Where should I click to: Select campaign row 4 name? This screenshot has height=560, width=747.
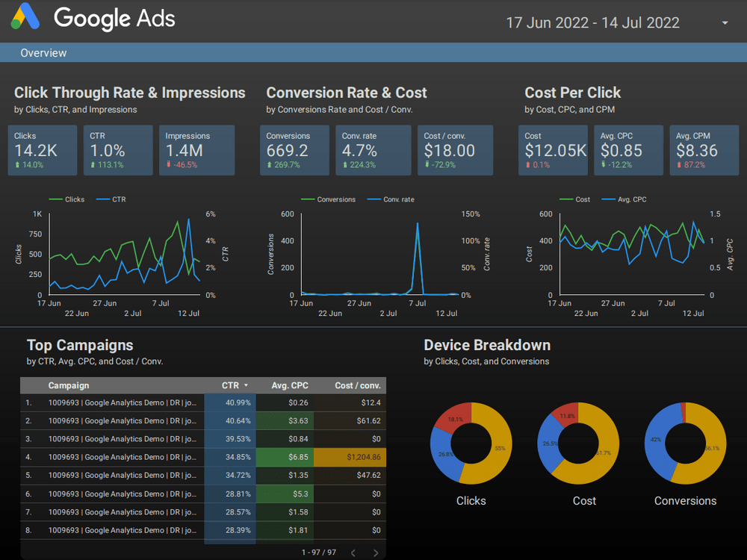[122, 457]
